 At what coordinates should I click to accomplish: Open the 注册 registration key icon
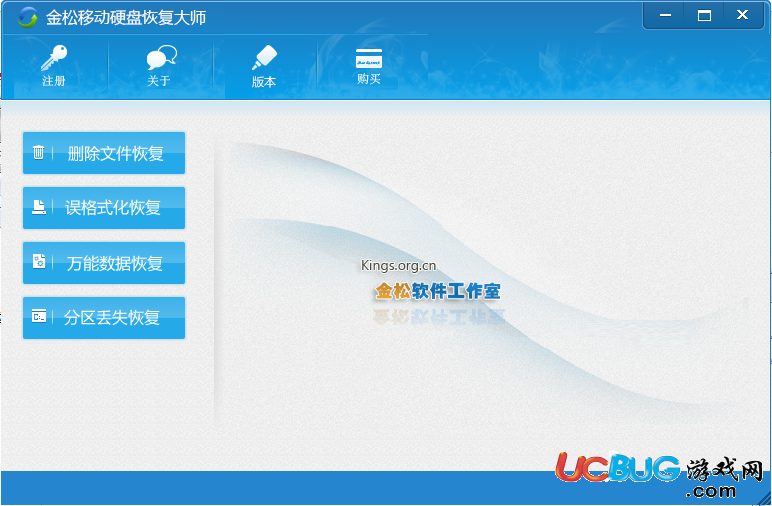(54, 58)
